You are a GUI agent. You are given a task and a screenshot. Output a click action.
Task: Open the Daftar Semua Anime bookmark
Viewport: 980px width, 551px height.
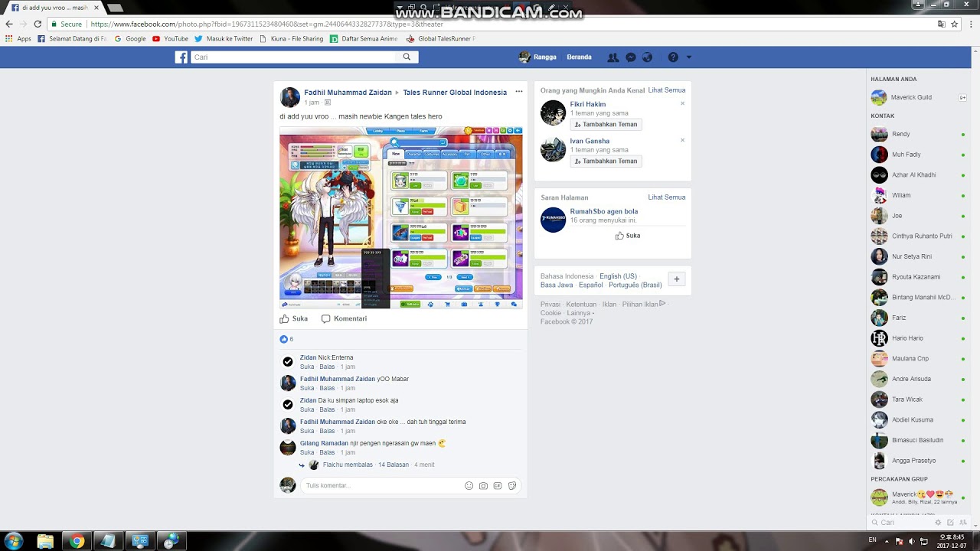pos(364,38)
